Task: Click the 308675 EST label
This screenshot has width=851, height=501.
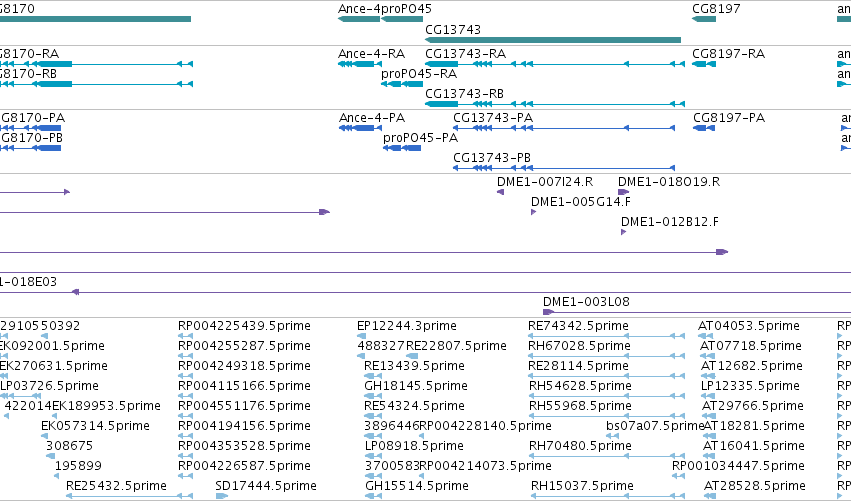Action: pyautogui.click(x=69, y=446)
